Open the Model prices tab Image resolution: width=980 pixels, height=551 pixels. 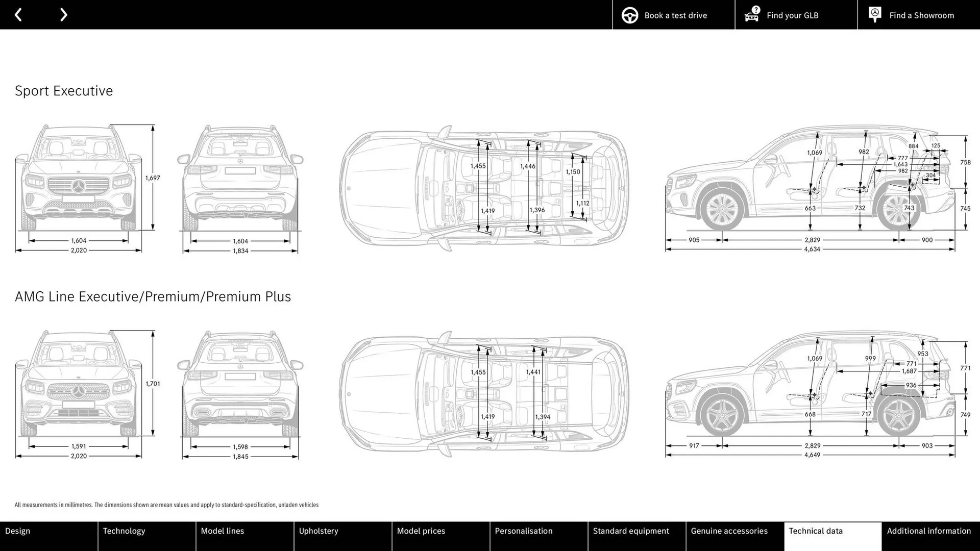click(421, 531)
